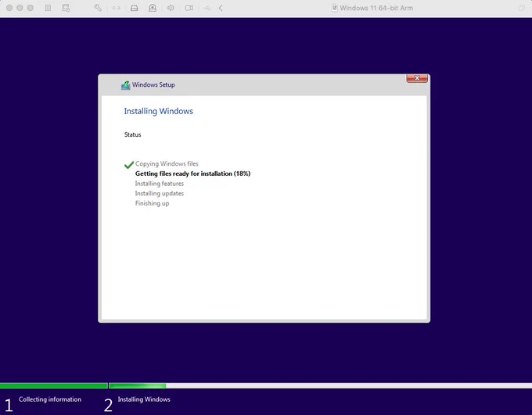The width and height of the screenshot is (532, 415).
Task: Click the Status label
Action: click(x=133, y=134)
